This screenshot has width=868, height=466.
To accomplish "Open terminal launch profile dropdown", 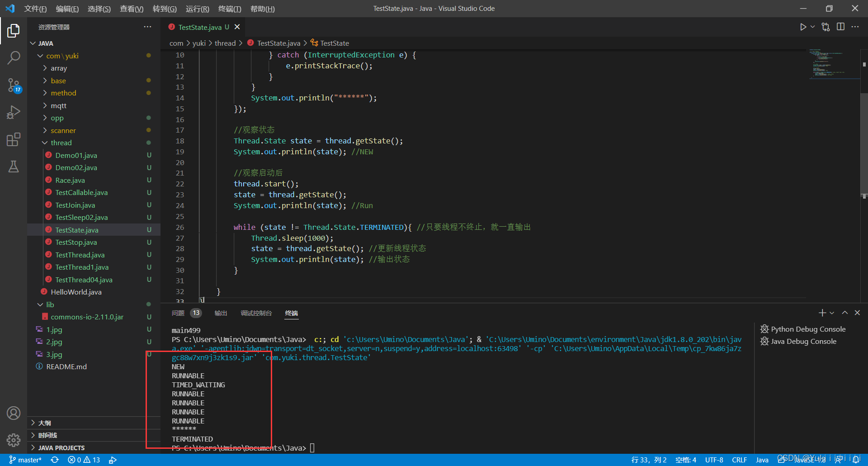I will 832,313.
